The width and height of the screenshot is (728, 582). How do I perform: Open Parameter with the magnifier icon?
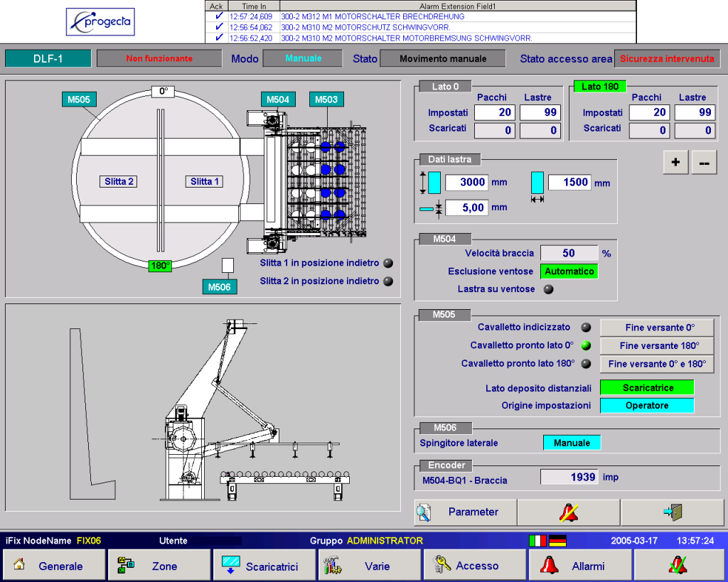(465, 512)
